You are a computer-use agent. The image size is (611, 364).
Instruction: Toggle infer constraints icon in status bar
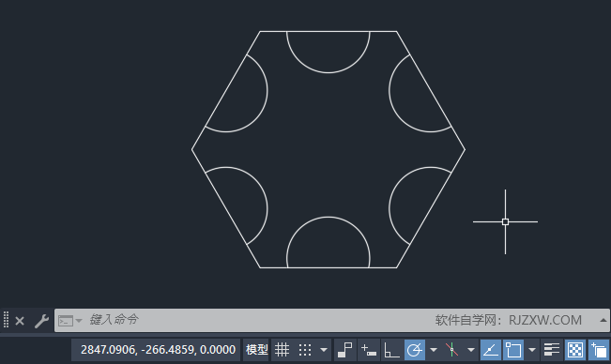click(344, 350)
